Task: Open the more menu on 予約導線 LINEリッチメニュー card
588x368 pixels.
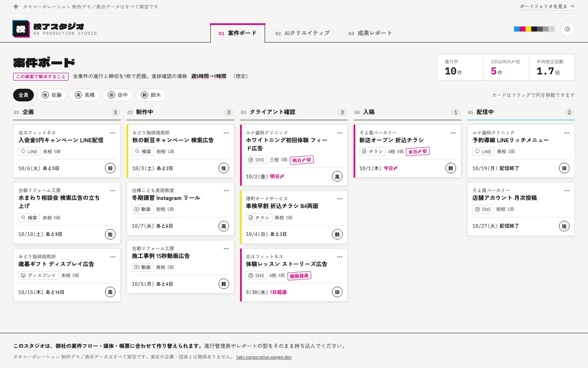Action: pyautogui.click(x=567, y=133)
